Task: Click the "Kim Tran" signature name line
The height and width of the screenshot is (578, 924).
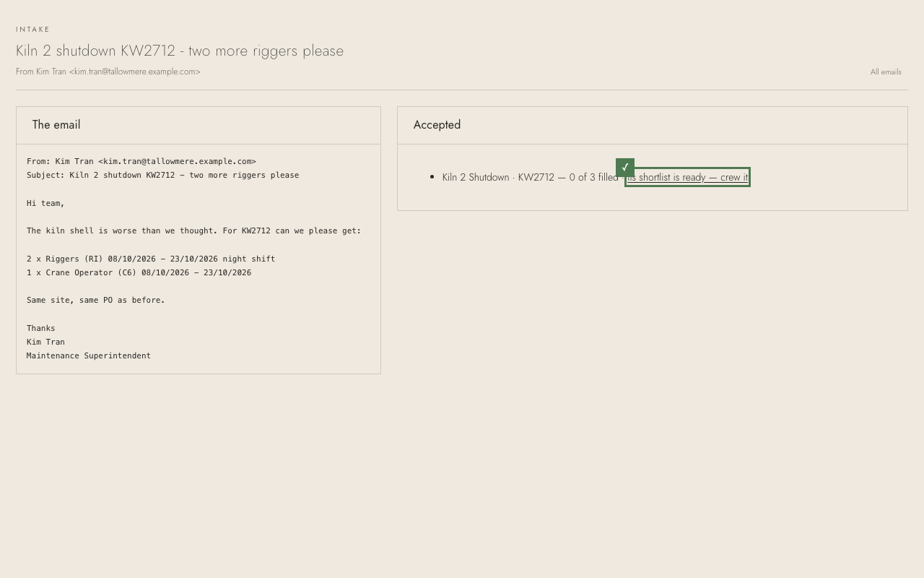Action: pos(45,342)
